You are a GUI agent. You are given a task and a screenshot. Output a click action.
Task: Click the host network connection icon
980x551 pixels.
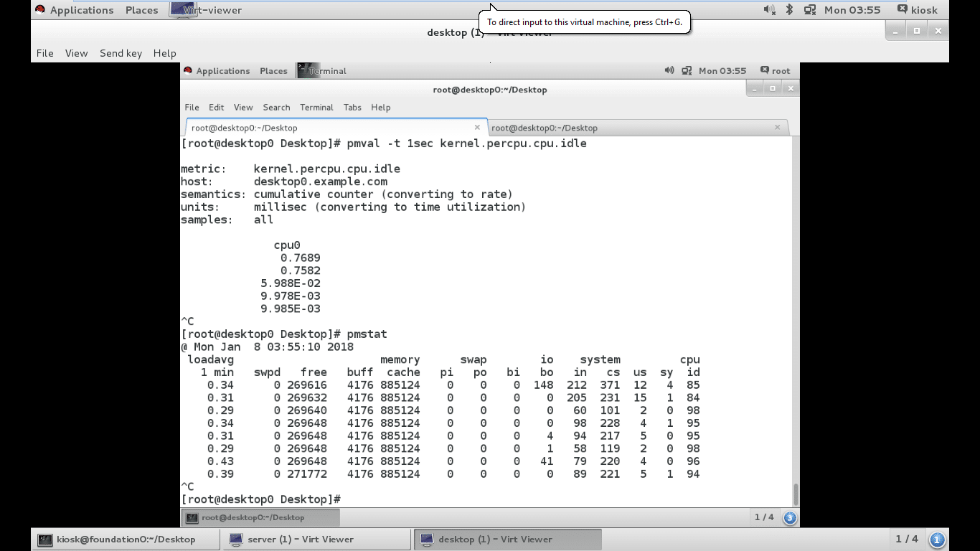pos(810,10)
